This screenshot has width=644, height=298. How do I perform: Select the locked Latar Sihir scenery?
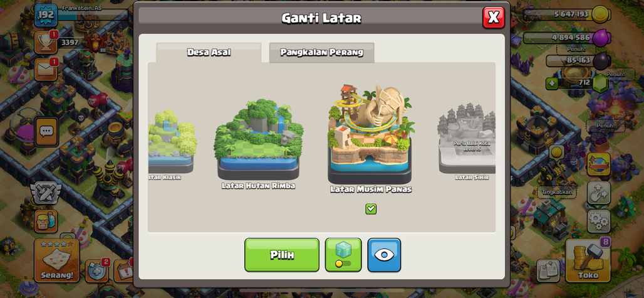point(467,142)
